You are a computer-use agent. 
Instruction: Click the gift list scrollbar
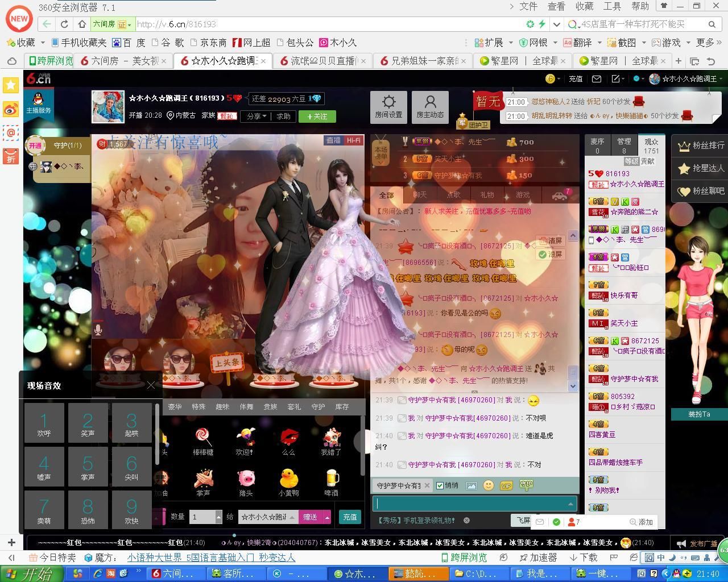[362, 445]
